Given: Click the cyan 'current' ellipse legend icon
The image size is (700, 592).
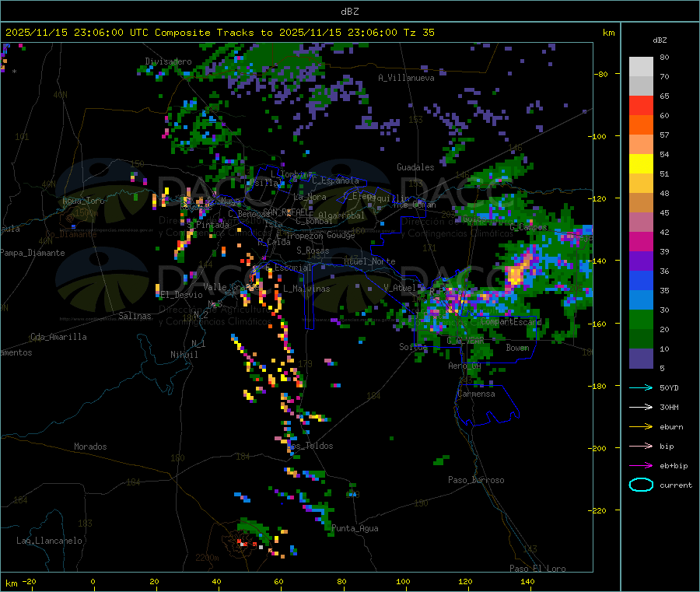Looking at the screenshot, I should tap(641, 485).
